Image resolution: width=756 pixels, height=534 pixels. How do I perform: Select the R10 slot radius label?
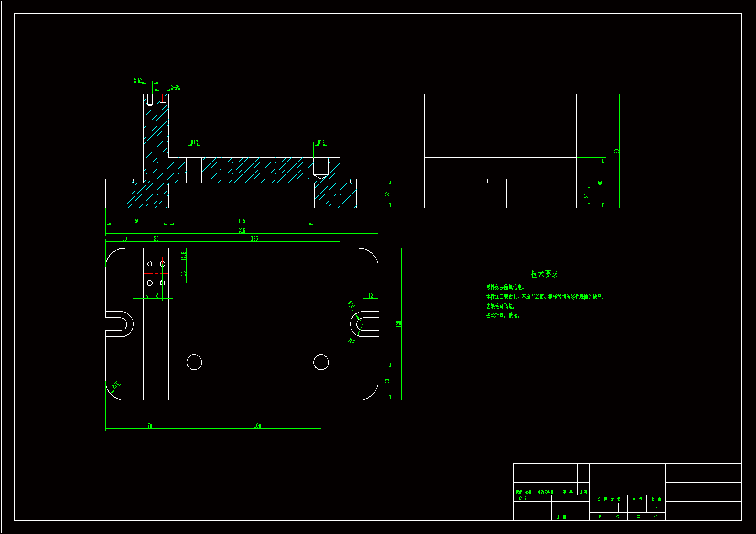[x=351, y=304]
